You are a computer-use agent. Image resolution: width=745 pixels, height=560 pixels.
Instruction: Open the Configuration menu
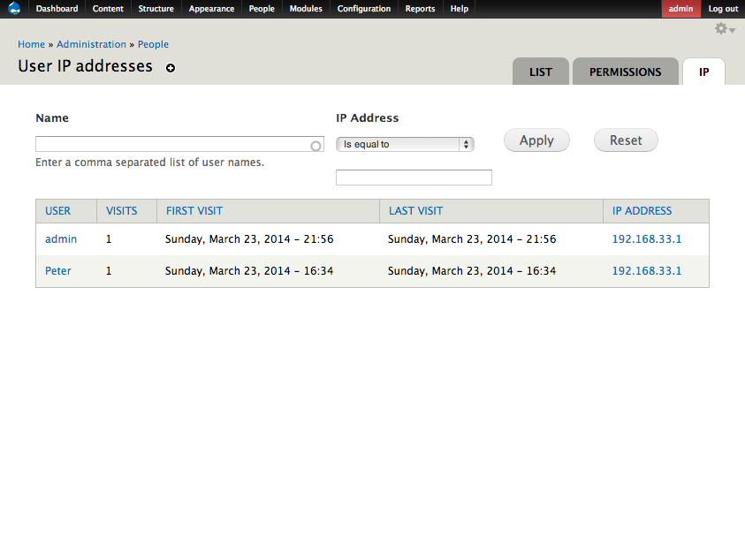click(x=364, y=9)
